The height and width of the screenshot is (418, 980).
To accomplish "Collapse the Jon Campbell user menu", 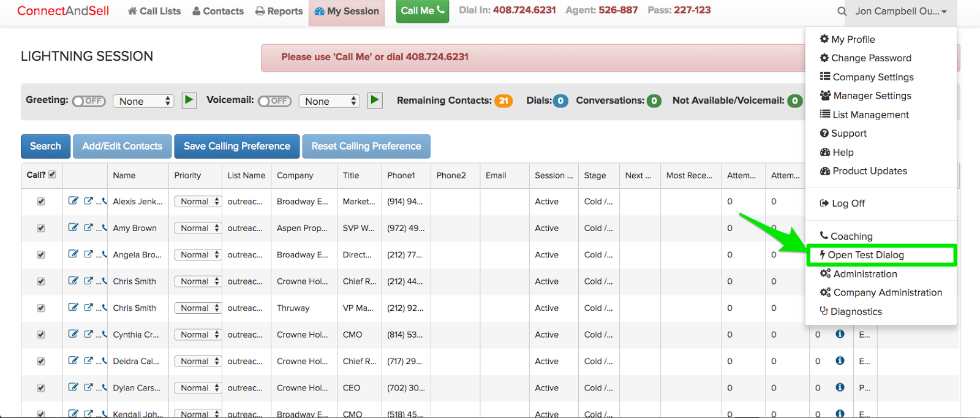I will 901,11.
